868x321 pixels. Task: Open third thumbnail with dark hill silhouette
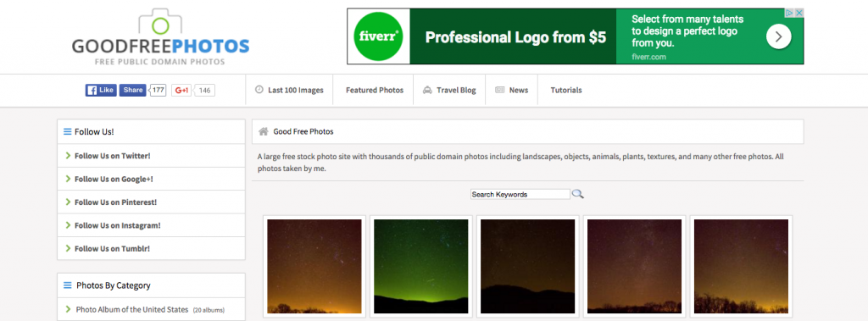pyautogui.click(x=527, y=266)
